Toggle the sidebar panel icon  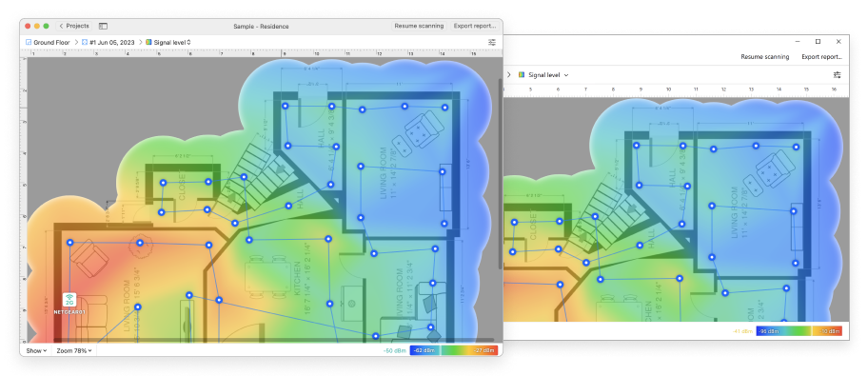pyautogui.click(x=103, y=26)
